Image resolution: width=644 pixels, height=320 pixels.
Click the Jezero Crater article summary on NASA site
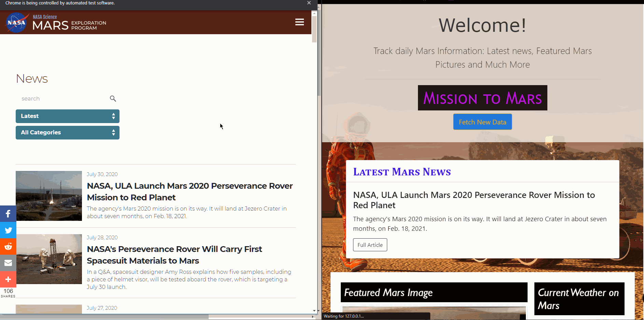point(187,212)
